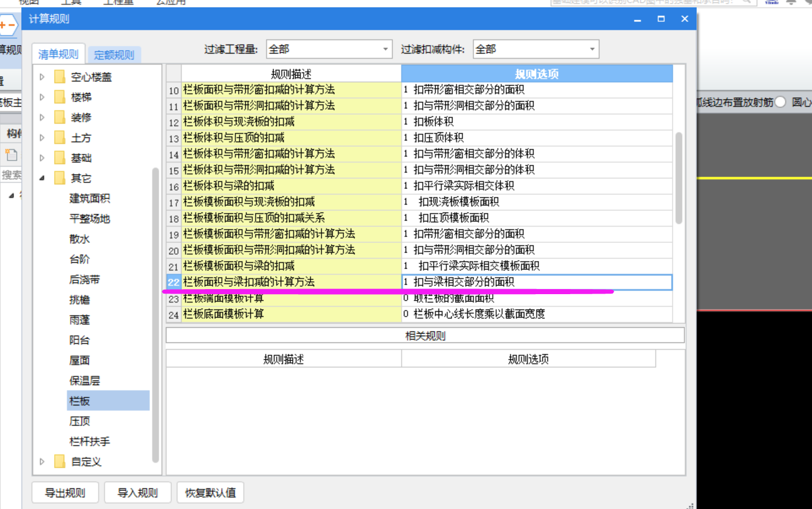Select 栏杆扶手 in the tree
The image size is (812, 509).
(x=89, y=442)
